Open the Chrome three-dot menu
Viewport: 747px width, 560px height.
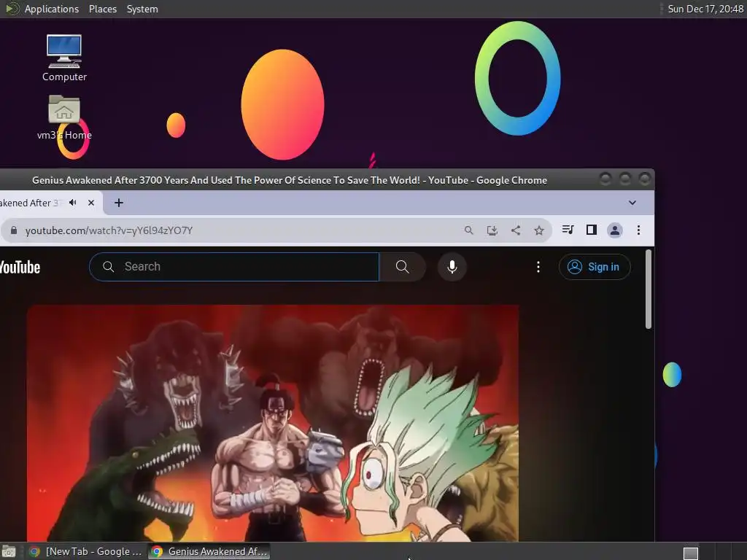pyautogui.click(x=638, y=230)
